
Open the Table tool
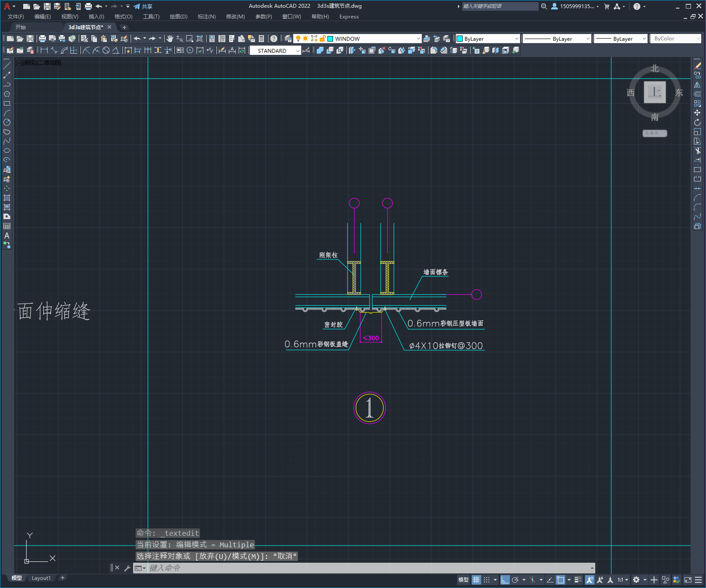[x=7, y=226]
